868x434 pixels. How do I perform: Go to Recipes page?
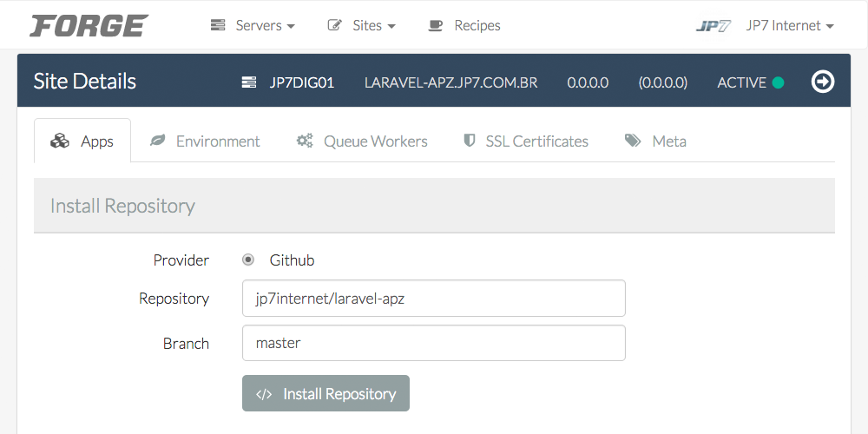tap(464, 25)
